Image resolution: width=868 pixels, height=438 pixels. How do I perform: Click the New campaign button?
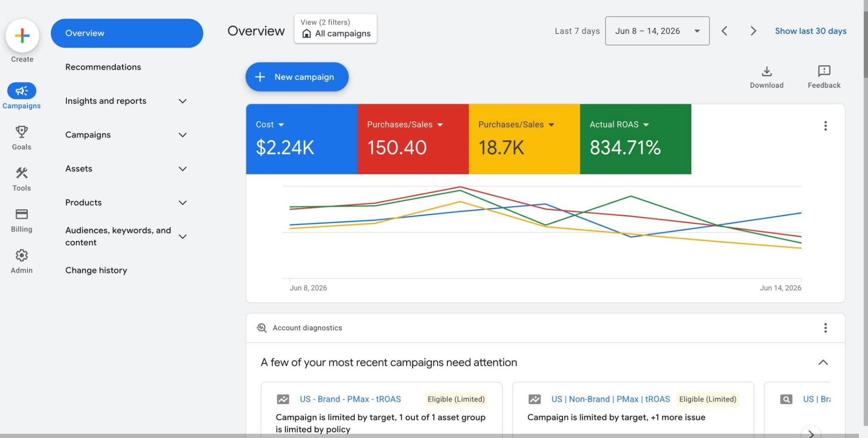pos(297,77)
